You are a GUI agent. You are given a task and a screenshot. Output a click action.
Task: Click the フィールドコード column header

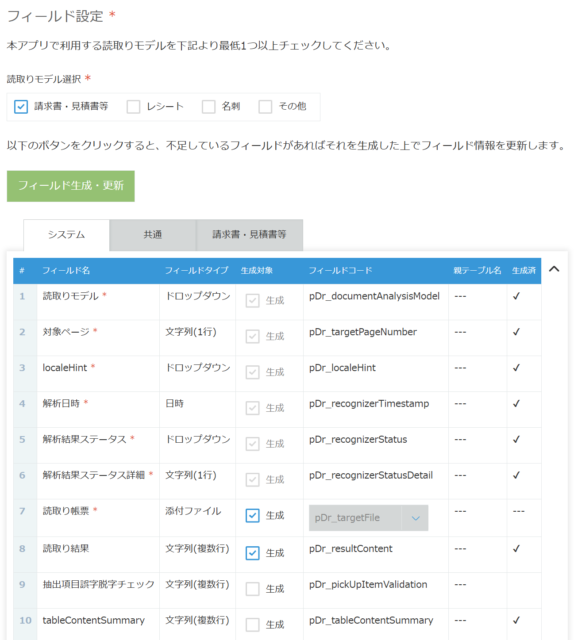[x=340, y=271]
